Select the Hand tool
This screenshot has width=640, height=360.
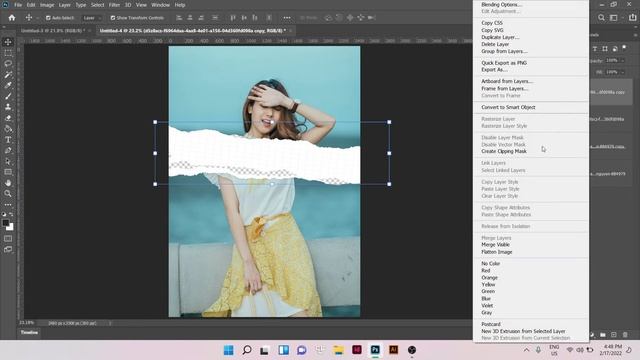pos(8,183)
